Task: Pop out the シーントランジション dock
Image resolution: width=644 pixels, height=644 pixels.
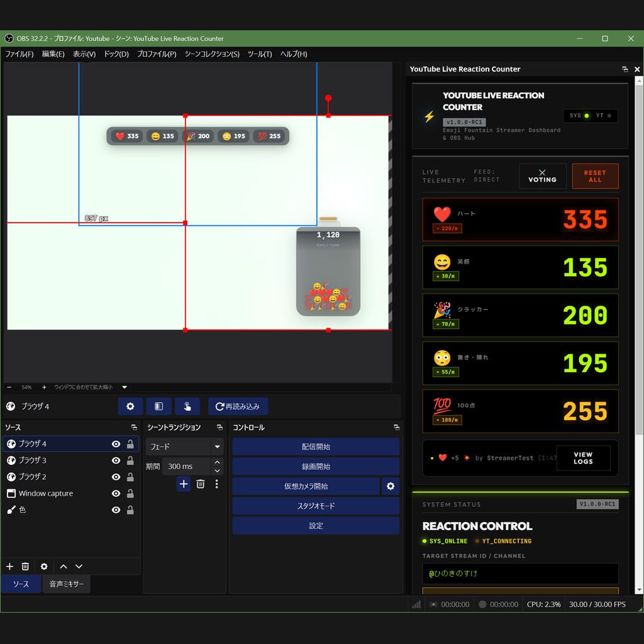Action: point(219,427)
